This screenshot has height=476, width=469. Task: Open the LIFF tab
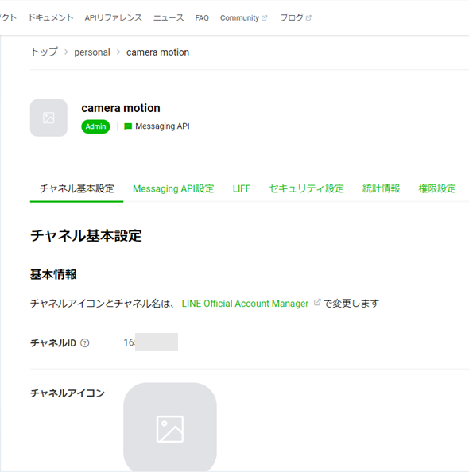[242, 188]
